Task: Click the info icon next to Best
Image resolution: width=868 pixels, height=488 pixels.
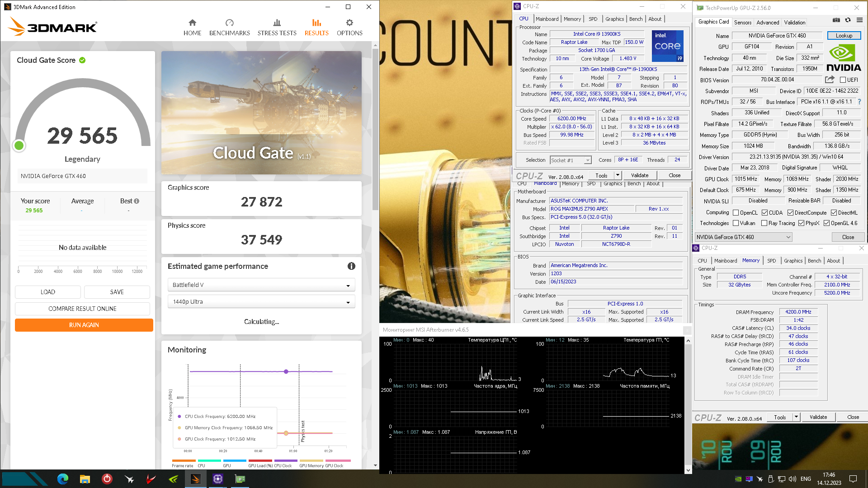Action: click(x=137, y=201)
